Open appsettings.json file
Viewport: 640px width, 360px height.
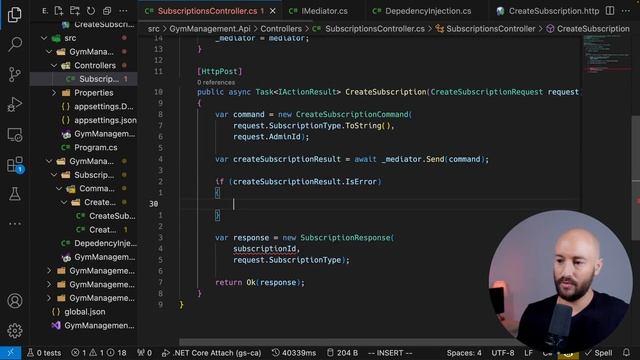(84, 120)
